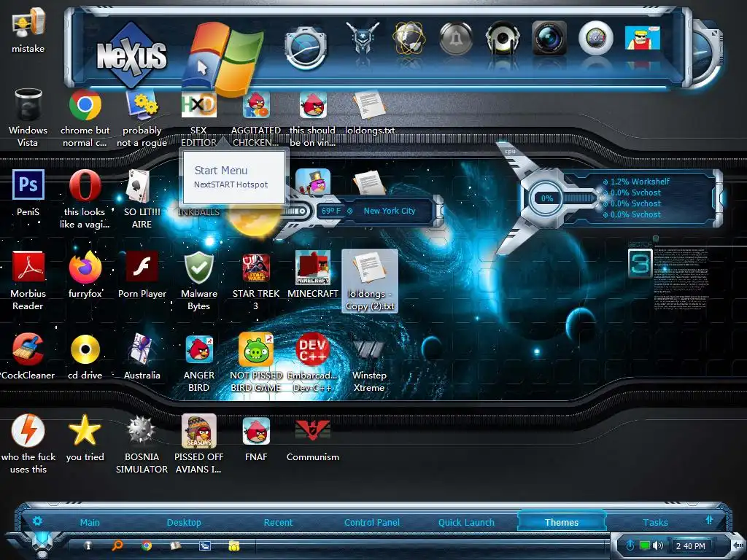This screenshot has width=747, height=560.
Task: Open the white gauge meter dock icon
Action: tap(595, 38)
